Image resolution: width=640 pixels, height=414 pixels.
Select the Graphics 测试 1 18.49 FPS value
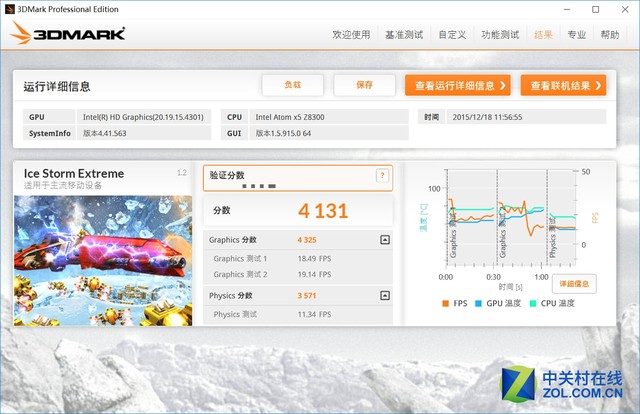coord(314,258)
